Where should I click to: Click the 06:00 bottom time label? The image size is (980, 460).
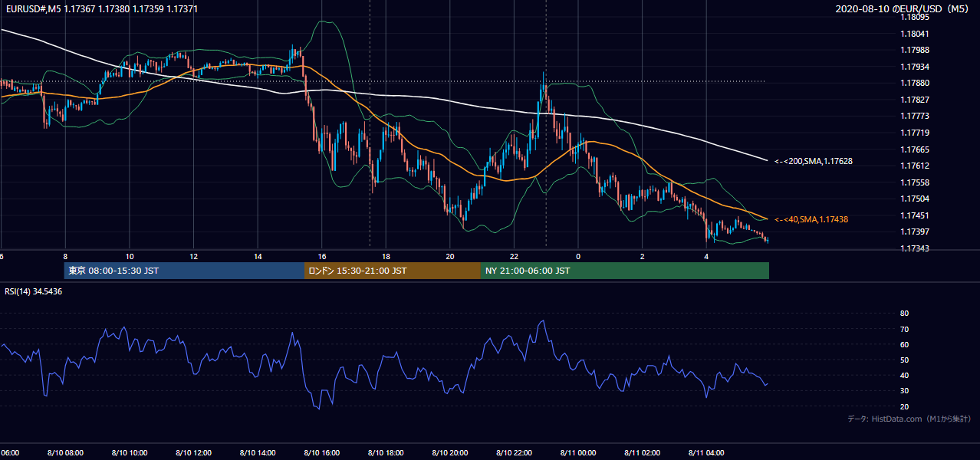(10, 453)
